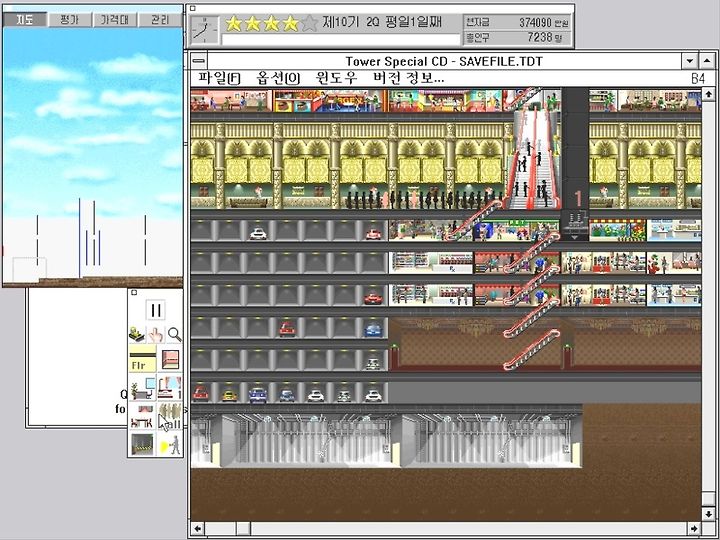Open the Tower window control menu box
Viewport: 720px width, 540px height.
point(199,61)
